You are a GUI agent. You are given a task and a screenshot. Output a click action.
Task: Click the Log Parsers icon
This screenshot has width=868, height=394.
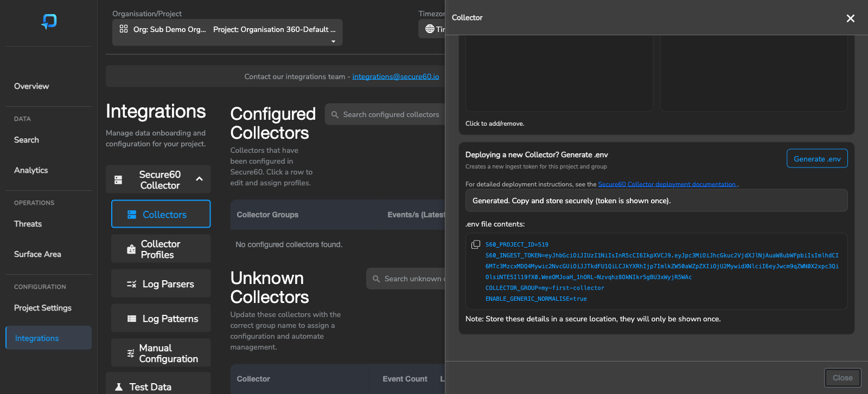coord(131,284)
